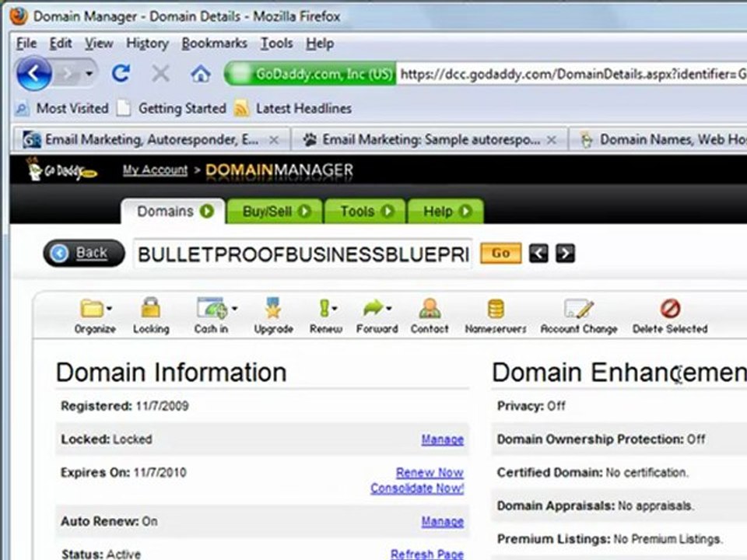Click the GoDaddy.com, Inc site identity badge
The height and width of the screenshot is (560, 747).
310,74
